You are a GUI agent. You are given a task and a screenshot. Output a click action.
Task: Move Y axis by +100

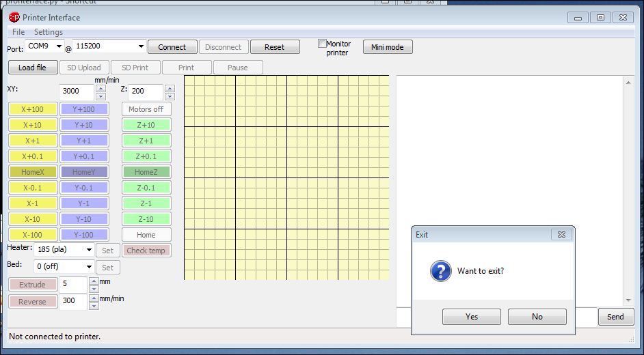(84, 109)
